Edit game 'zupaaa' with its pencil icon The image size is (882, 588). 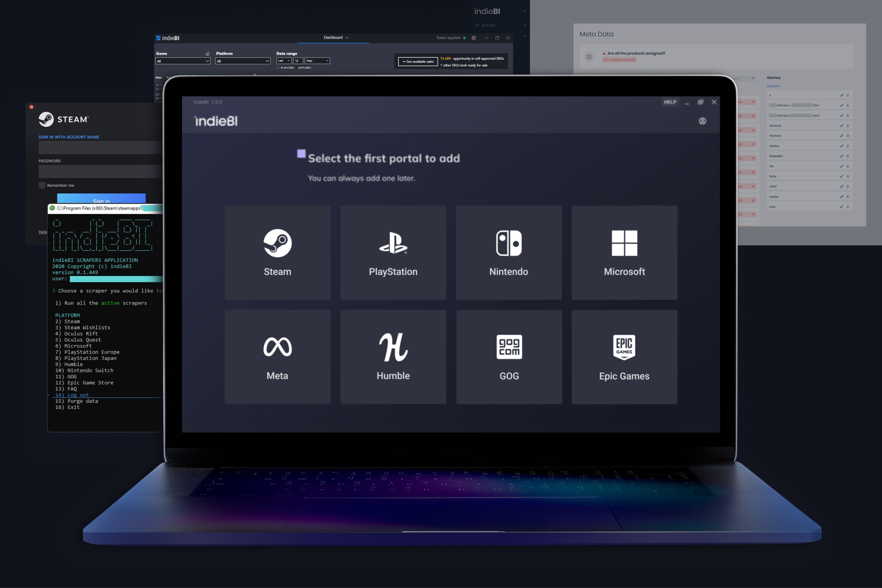pyautogui.click(x=842, y=196)
